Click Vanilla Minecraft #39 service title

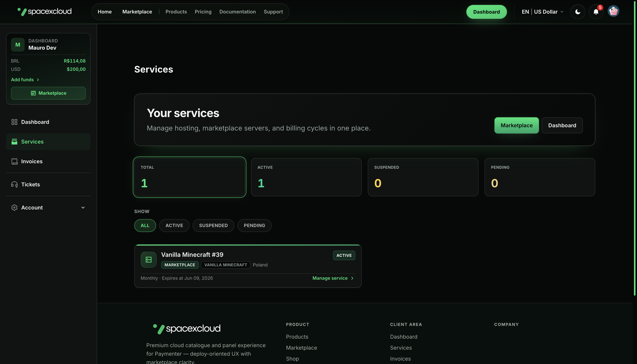pos(192,255)
